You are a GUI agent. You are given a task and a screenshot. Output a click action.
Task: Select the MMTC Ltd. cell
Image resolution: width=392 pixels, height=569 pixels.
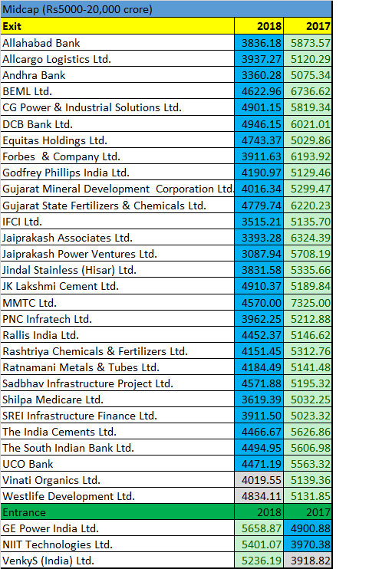click(117, 303)
